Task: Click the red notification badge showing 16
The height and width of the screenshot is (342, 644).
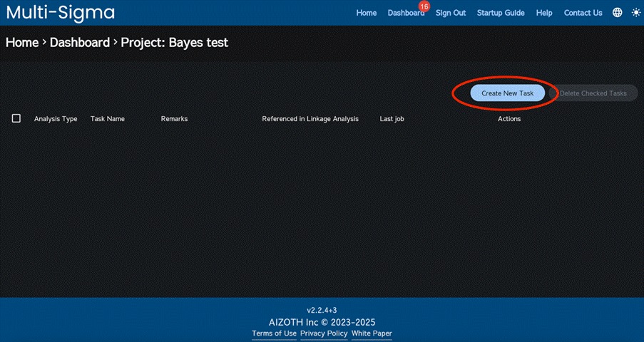Action: click(424, 6)
